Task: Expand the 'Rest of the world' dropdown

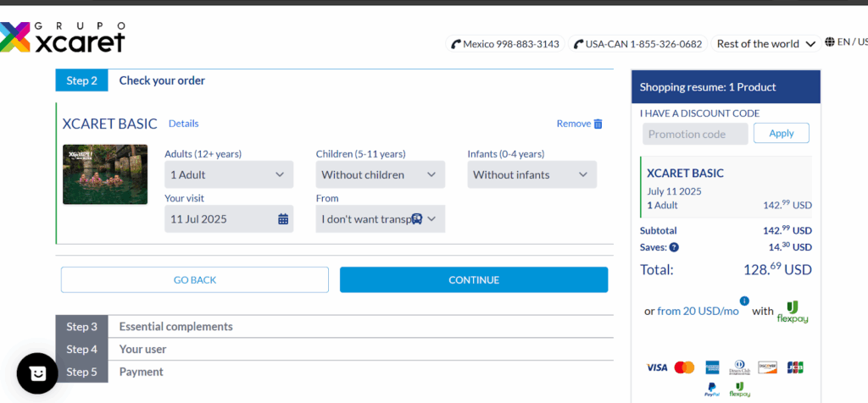Action: coord(766,44)
